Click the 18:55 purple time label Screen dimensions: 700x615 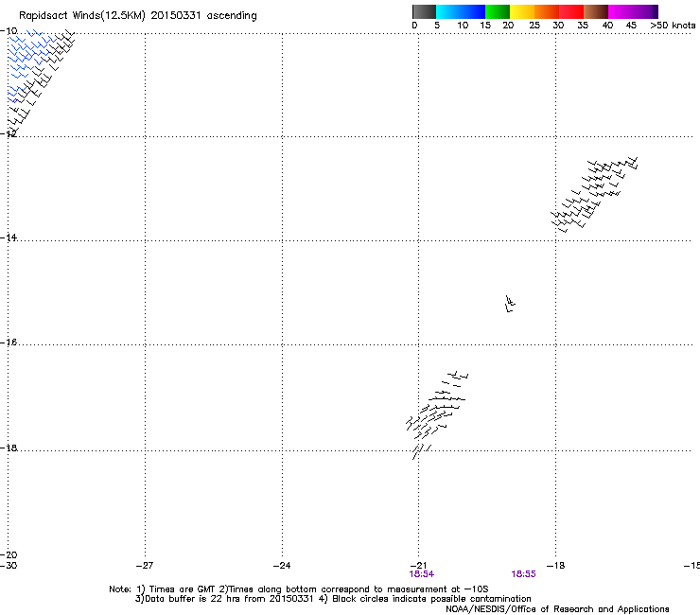(x=523, y=574)
